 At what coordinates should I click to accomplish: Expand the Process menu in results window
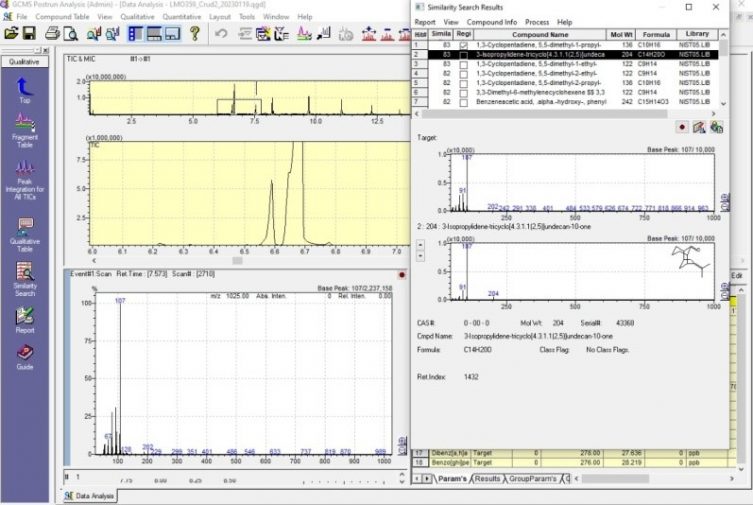click(536, 21)
